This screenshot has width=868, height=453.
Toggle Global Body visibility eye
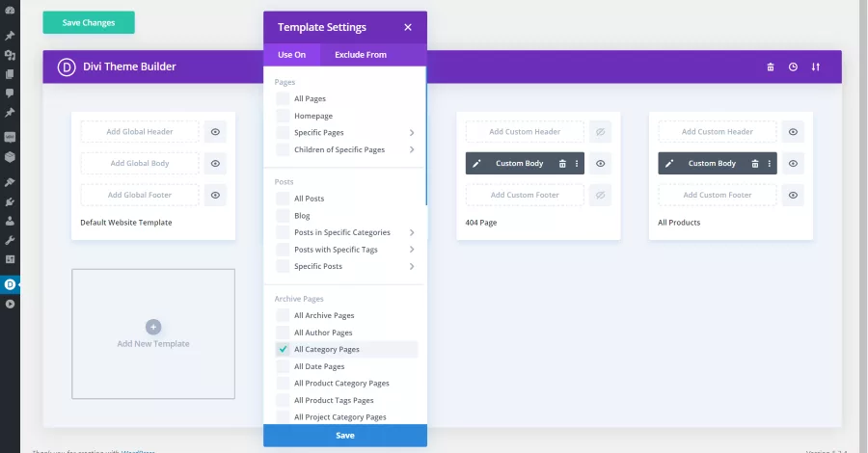(215, 163)
